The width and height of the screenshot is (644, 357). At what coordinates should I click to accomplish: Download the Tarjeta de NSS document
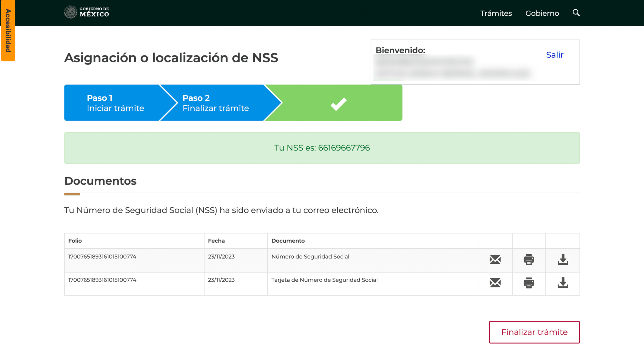click(563, 283)
